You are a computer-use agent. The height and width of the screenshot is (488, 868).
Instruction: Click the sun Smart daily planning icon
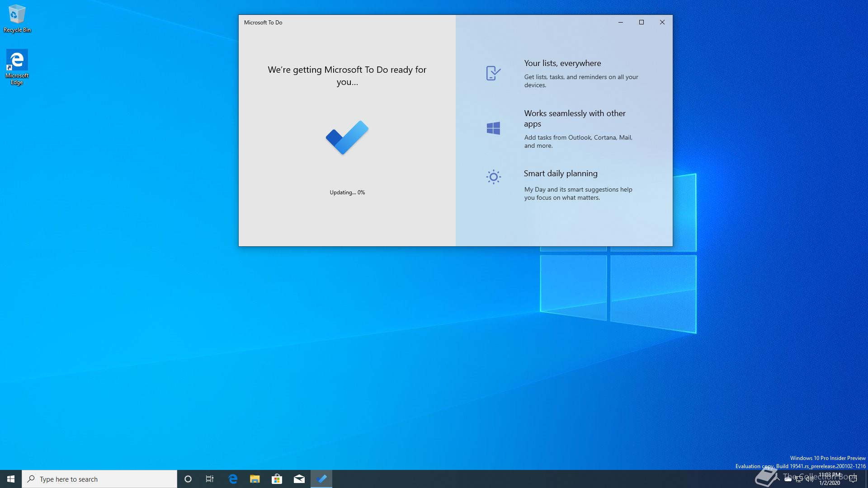pos(493,177)
